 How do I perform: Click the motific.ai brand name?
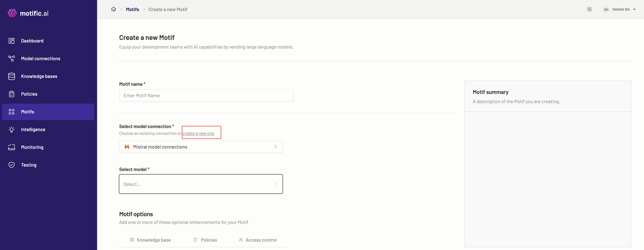[34, 13]
